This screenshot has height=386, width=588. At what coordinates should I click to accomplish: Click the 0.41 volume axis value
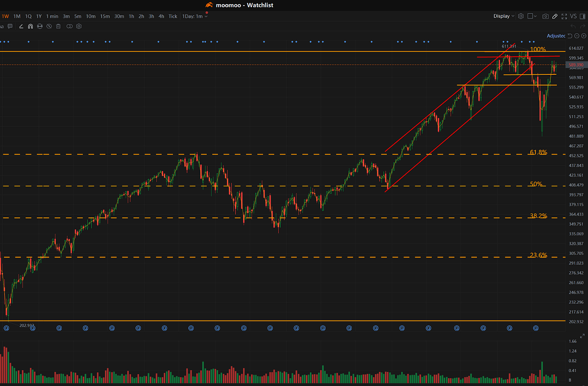point(573,370)
